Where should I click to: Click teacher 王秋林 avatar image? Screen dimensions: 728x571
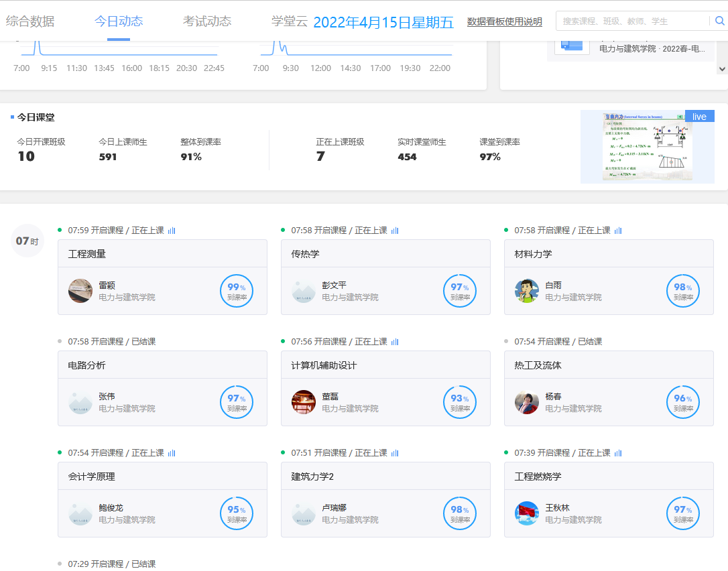pyautogui.click(x=527, y=513)
